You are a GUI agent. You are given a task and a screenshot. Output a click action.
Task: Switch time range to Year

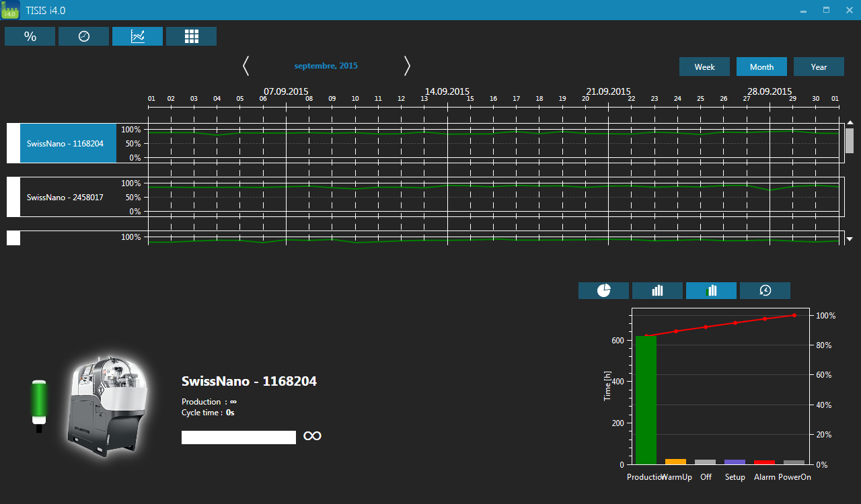coord(819,67)
